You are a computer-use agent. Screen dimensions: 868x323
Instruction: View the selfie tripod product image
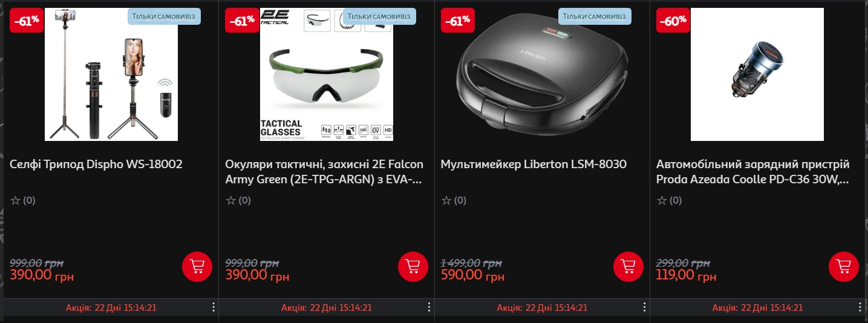pos(111,74)
